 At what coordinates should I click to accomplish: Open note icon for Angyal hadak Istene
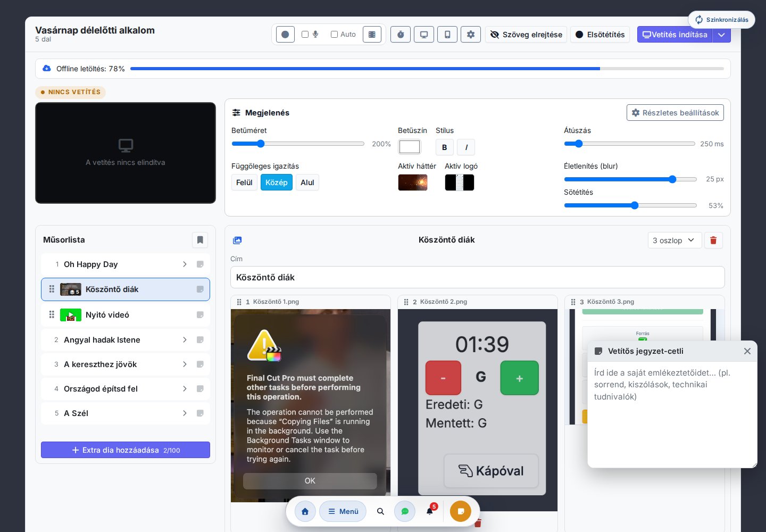[200, 340]
